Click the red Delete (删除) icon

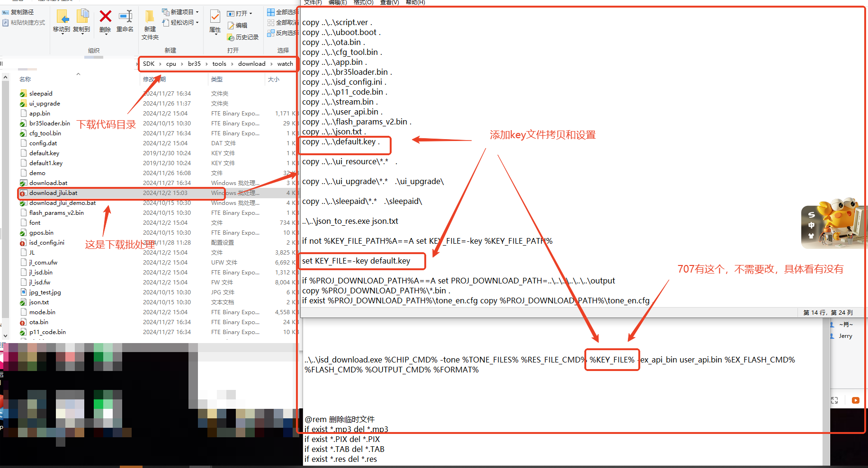pyautogui.click(x=106, y=17)
